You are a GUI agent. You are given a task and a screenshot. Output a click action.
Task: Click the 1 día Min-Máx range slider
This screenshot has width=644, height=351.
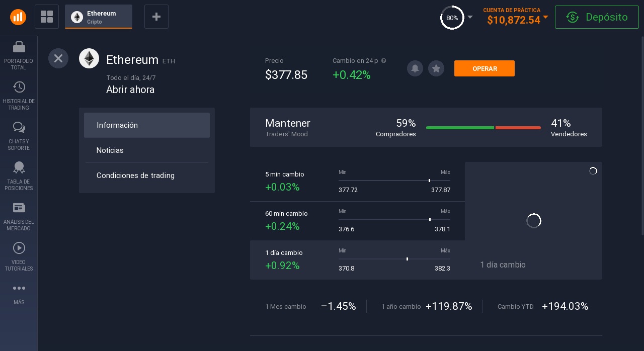pyautogui.click(x=394, y=258)
